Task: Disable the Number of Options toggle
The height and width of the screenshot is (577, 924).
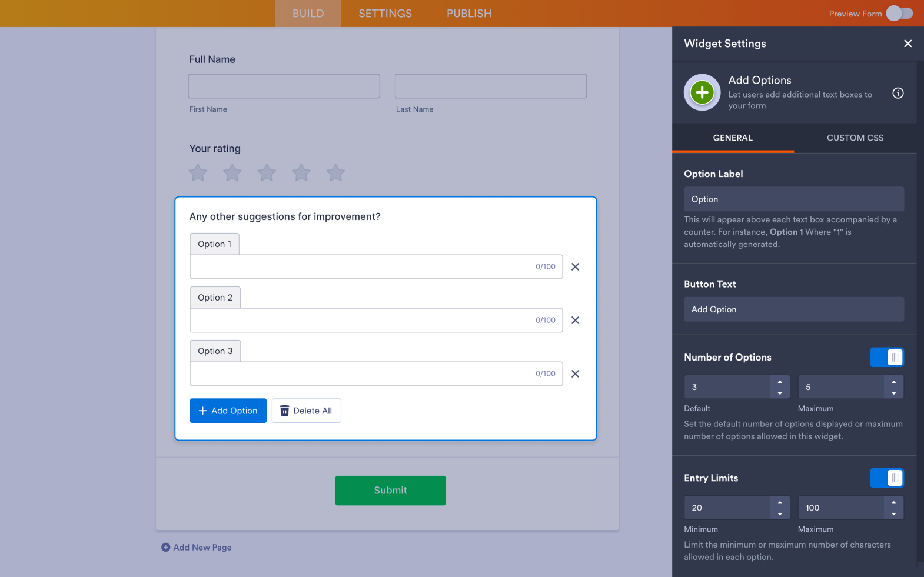Action: pos(887,357)
